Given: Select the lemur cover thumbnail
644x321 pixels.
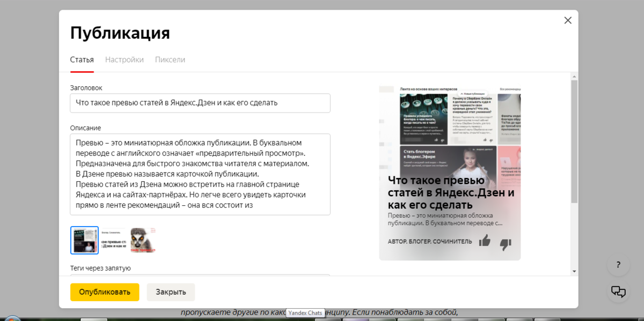Looking at the screenshot, I should (143, 240).
